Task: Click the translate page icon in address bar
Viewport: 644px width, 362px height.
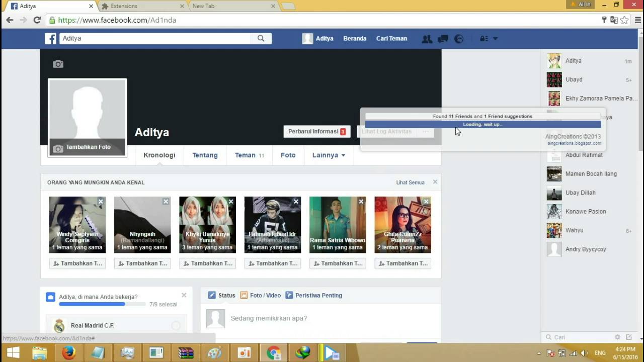Action: (x=614, y=20)
